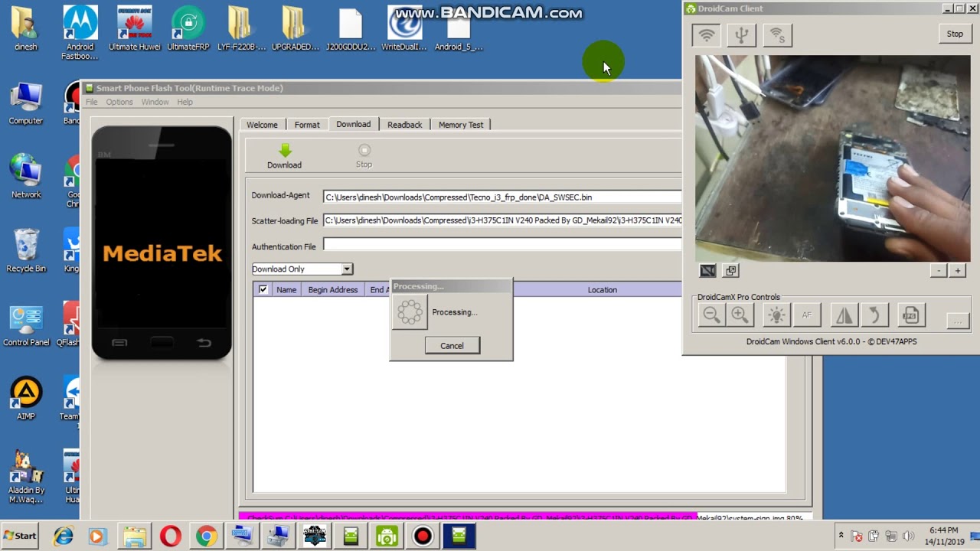Viewport: 980px width, 551px height.
Task: Open Android Fastboot Motorola shortcut
Action: pyautogui.click(x=80, y=34)
